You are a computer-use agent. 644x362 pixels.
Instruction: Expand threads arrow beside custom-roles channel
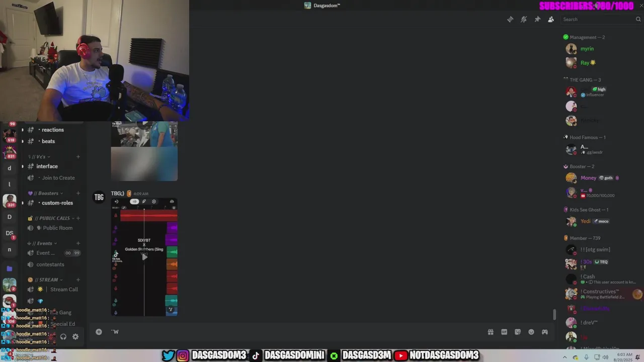(22, 203)
